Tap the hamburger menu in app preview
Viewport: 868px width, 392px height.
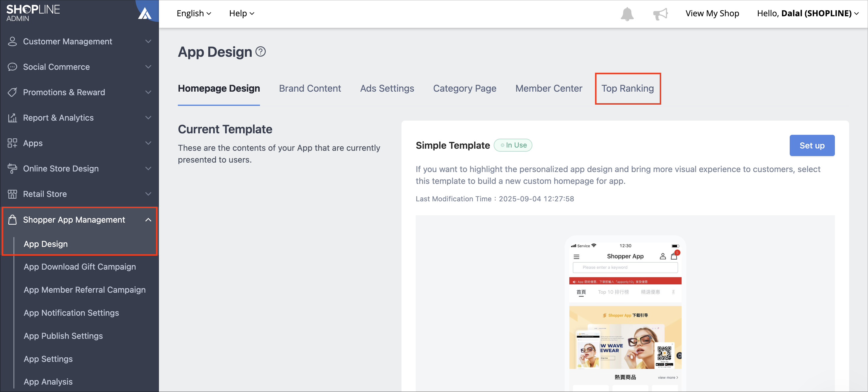pyautogui.click(x=576, y=257)
